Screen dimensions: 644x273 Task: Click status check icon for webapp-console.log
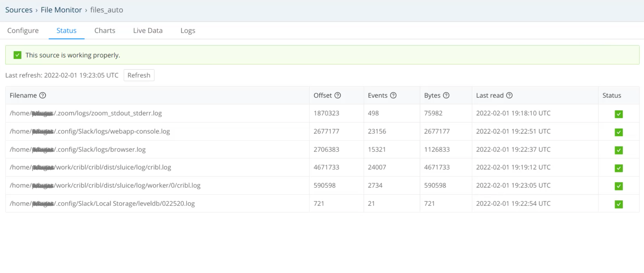(618, 132)
